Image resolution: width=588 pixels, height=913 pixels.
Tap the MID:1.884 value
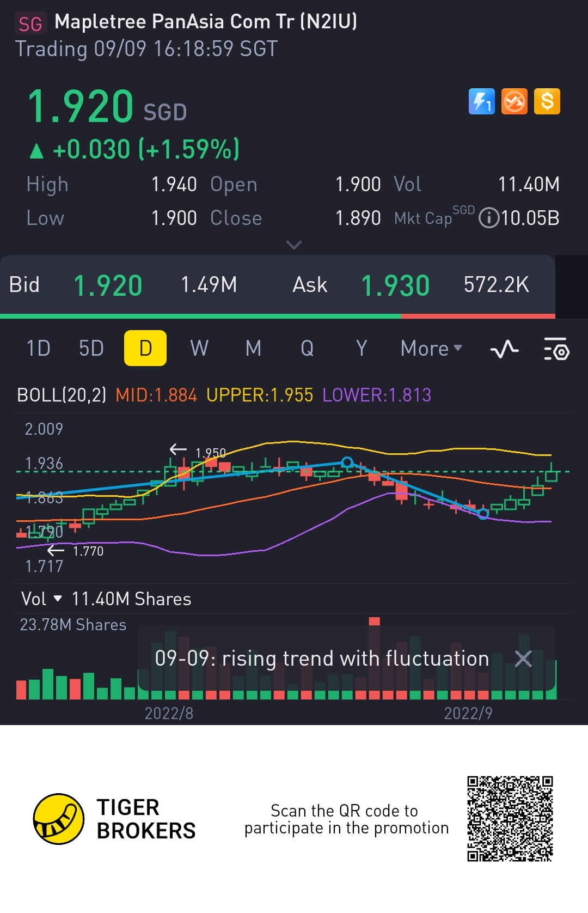(x=156, y=395)
